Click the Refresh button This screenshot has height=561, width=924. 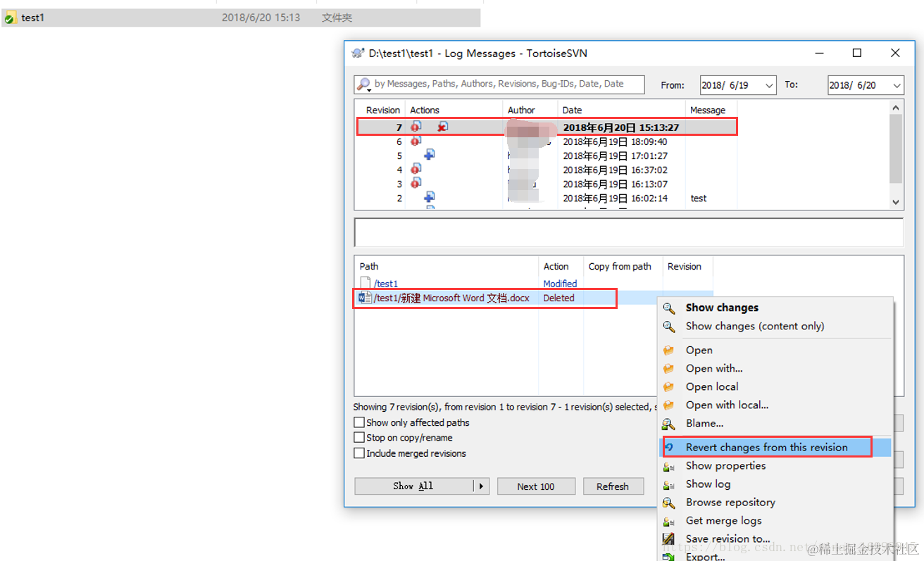click(x=613, y=486)
